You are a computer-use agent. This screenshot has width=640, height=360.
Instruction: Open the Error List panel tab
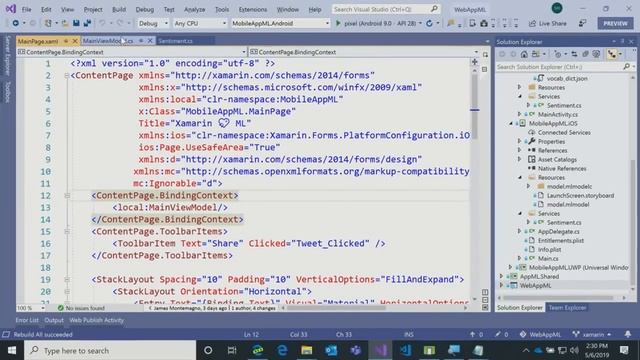tap(27, 320)
